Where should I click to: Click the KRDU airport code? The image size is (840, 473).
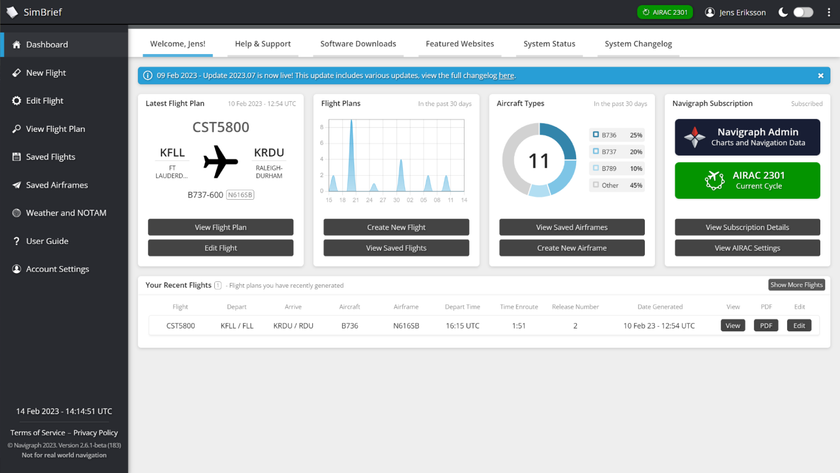point(269,153)
